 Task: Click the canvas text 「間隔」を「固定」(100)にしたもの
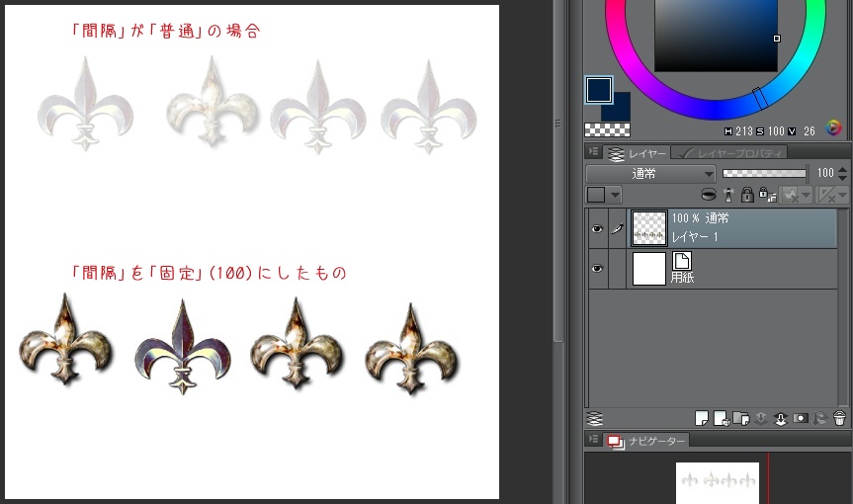(209, 273)
